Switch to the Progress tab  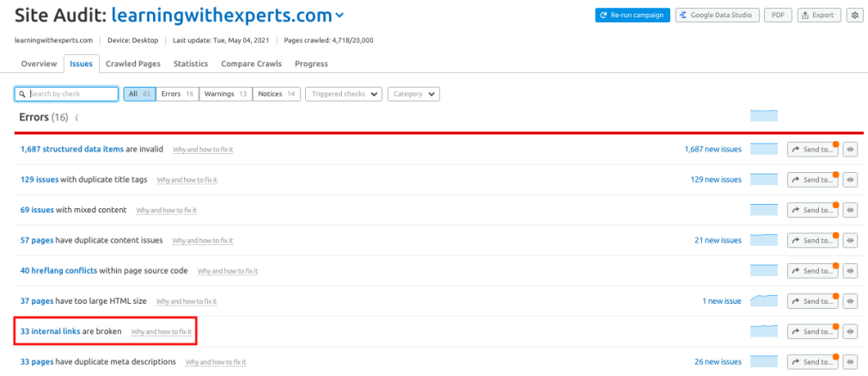click(x=311, y=64)
